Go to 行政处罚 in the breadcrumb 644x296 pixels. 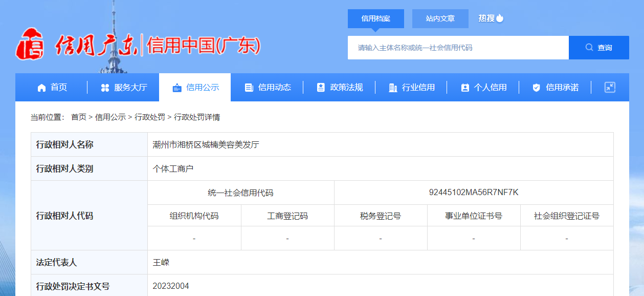pyautogui.click(x=150, y=117)
